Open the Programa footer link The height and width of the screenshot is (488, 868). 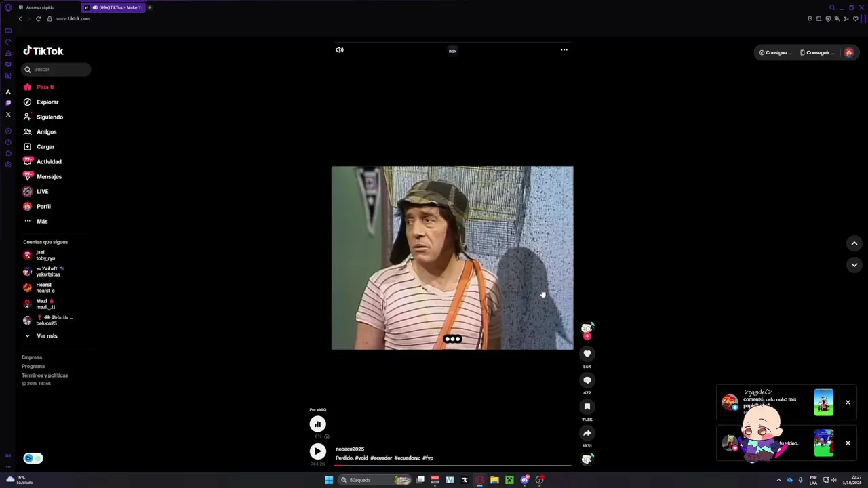click(33, 366)
